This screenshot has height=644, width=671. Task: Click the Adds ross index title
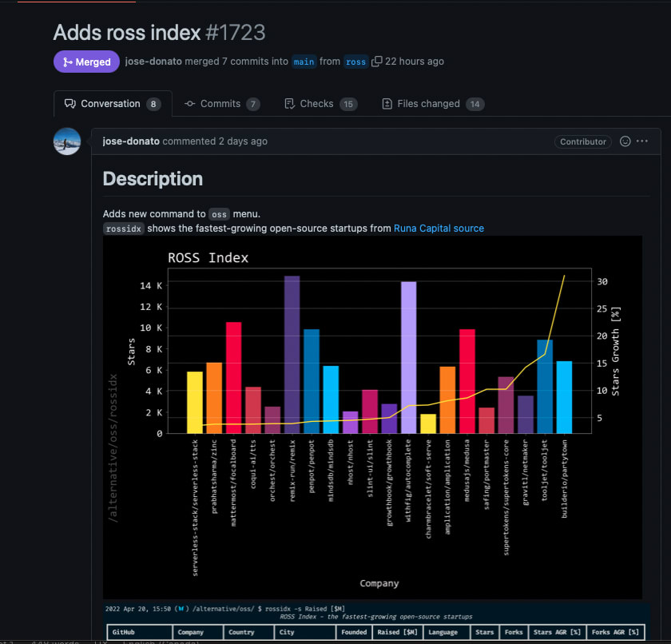tap(127, 33)
